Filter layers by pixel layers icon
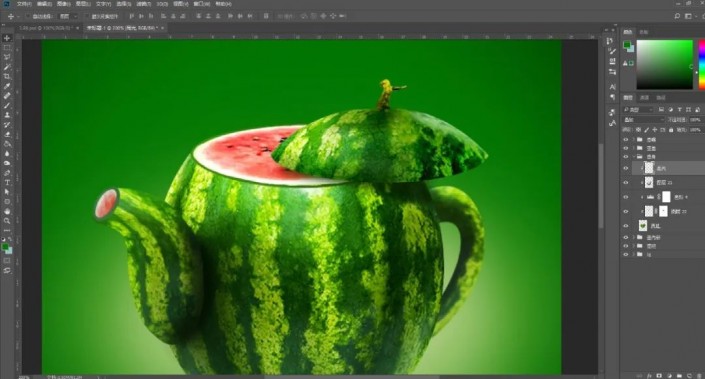 tap(661, 110)
